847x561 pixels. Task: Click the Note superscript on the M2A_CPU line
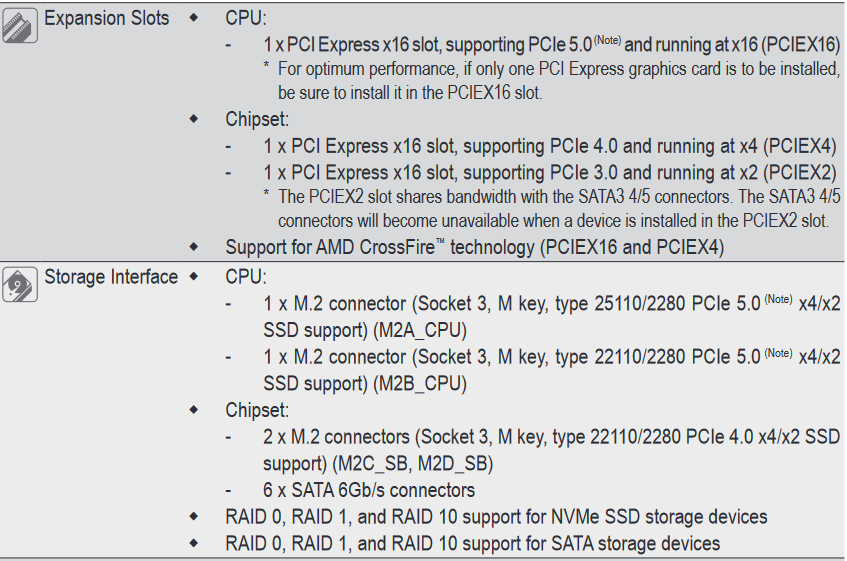[778, 299]
